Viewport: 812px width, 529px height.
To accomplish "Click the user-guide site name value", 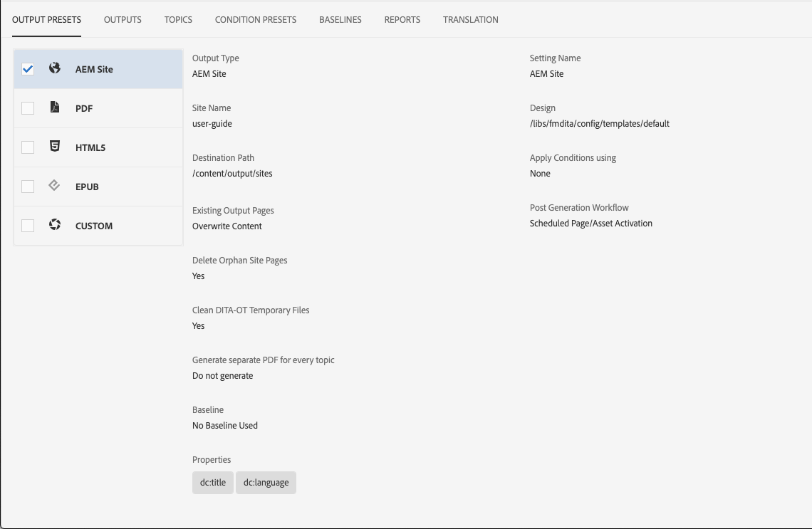I will coord(212,124).
